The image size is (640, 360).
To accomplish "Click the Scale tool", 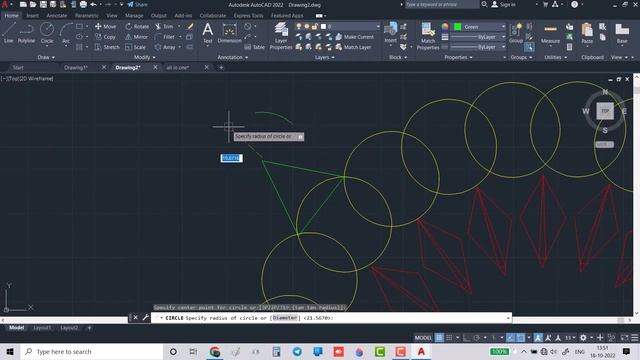I will [135, 47].
